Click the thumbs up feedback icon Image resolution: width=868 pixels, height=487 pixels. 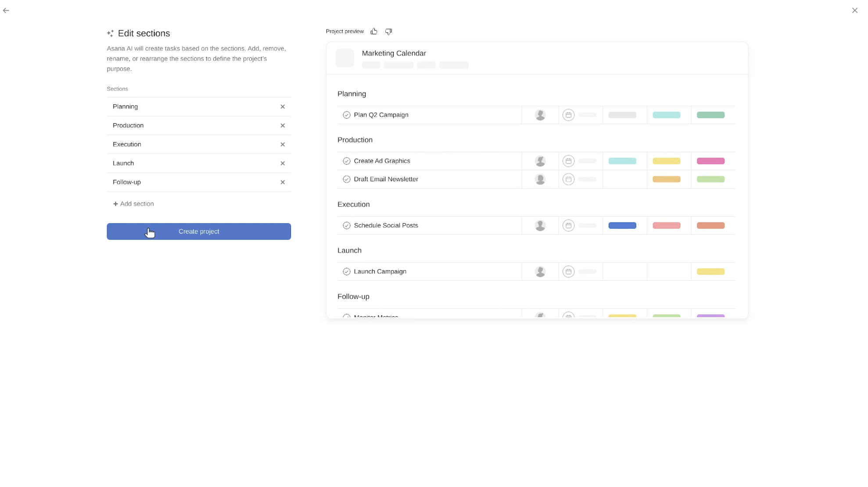coord(374,31)
